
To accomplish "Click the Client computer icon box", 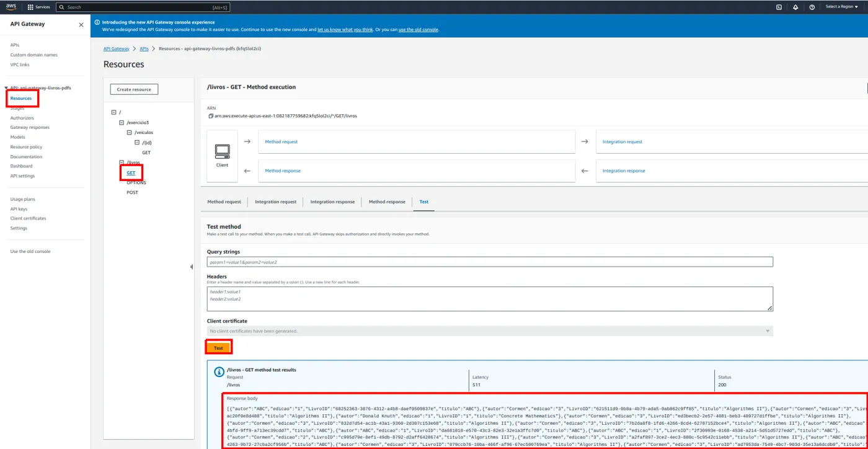I will [x=223, y=156].
